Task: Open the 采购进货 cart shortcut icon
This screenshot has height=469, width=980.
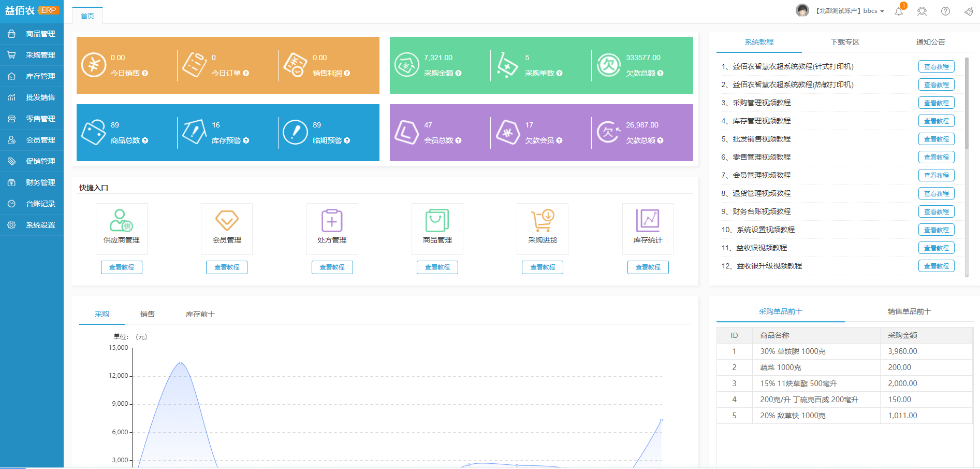Action: point(543,220)
